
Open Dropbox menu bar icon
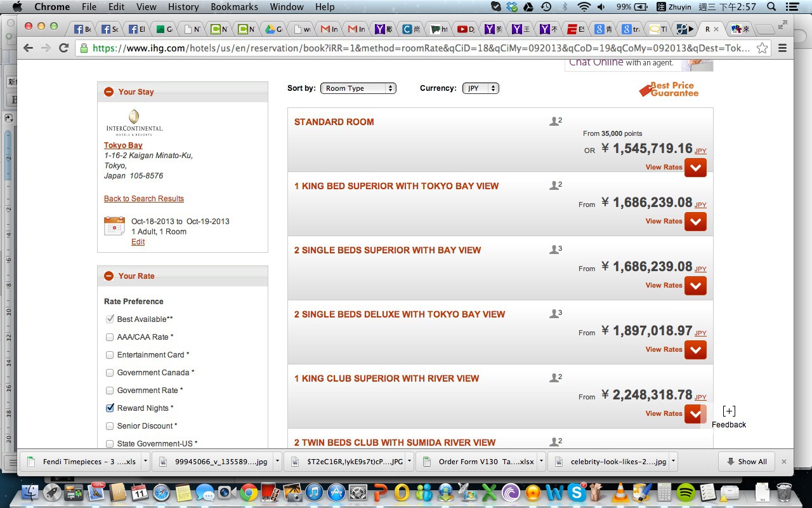point(513,7)
